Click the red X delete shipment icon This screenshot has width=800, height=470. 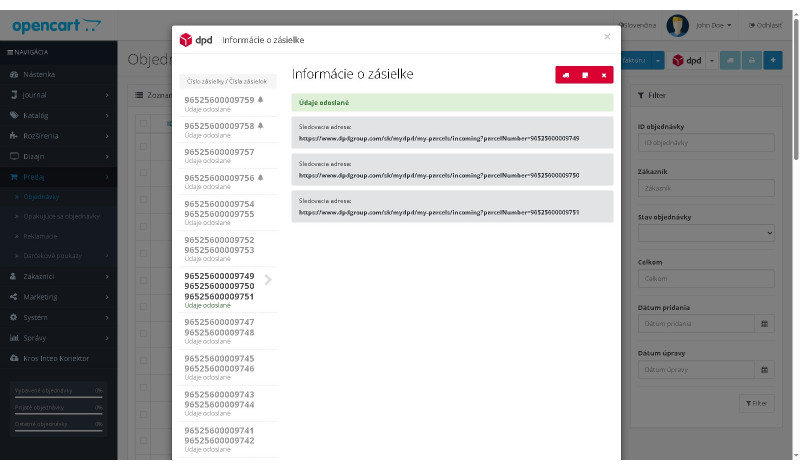click(604, 75)
